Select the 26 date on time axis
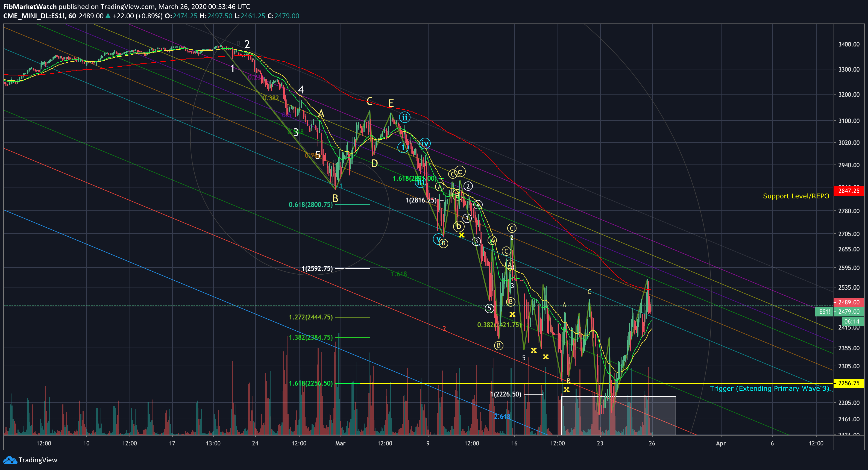This screenshot has width=868, height=470. (x=652, y=443)
